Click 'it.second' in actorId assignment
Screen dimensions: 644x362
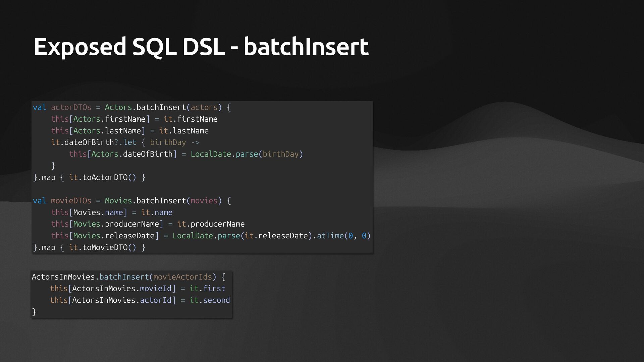210,300
